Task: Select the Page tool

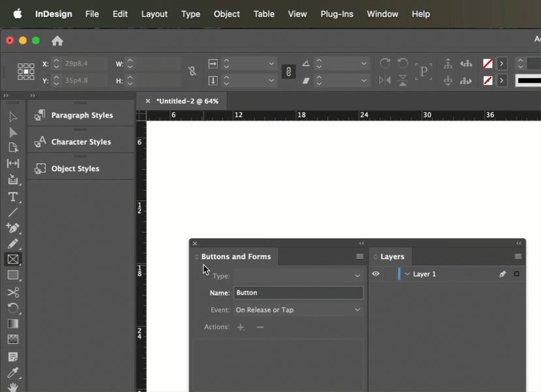Action: tap(13, 148)
